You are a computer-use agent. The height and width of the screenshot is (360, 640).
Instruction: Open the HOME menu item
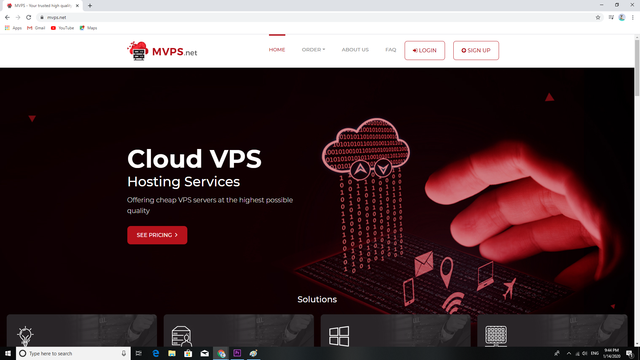point(277,50)
